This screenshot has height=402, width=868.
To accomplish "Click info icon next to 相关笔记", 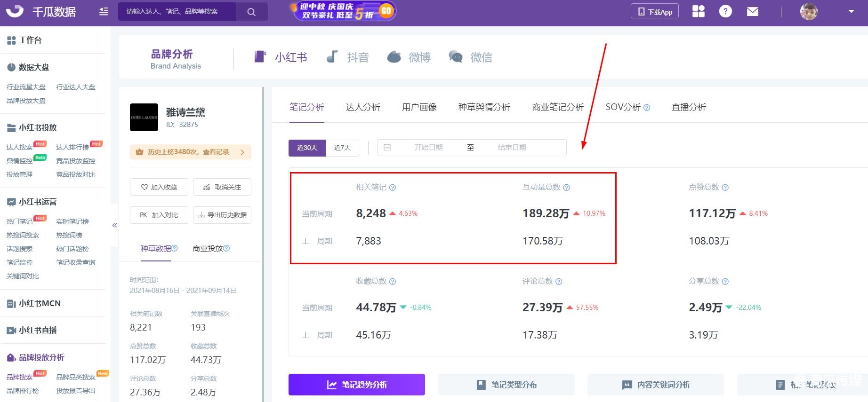I will tap(393, 188).
